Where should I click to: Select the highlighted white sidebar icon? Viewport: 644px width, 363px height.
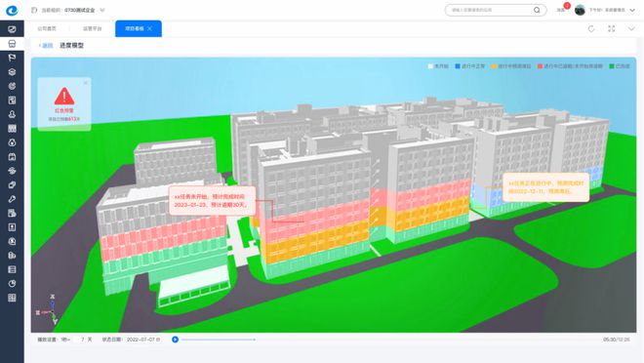pyautogui.click(x=12, y=44)
